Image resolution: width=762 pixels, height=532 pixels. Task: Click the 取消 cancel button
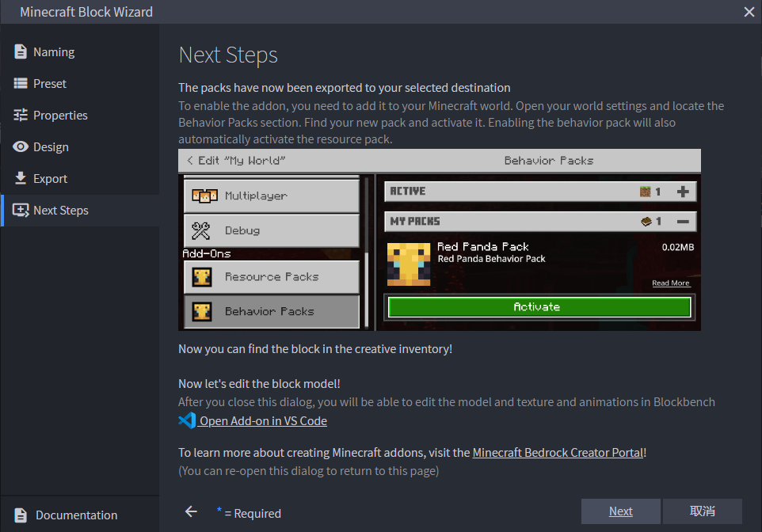(703, 511)
